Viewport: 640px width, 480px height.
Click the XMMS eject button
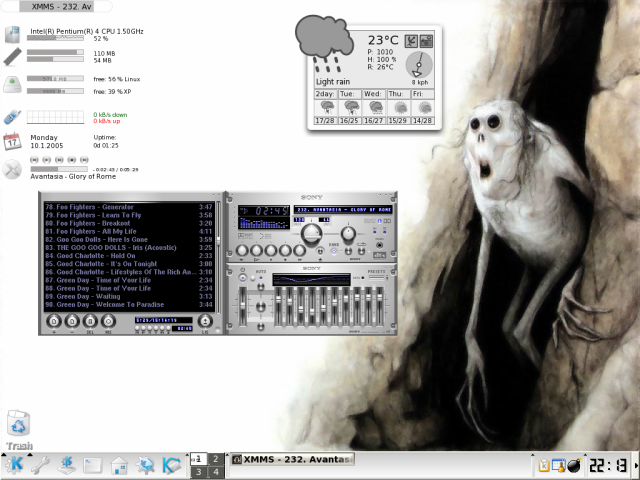pyautogui.click(x=320, y=251)
